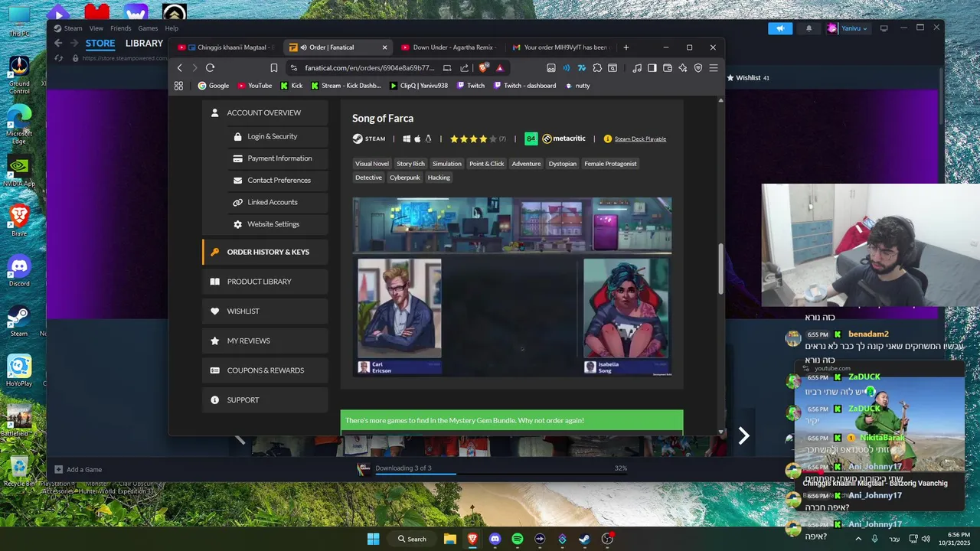
Task: Click the Steam Deck Playable link
Action: (x=640, y=139)
